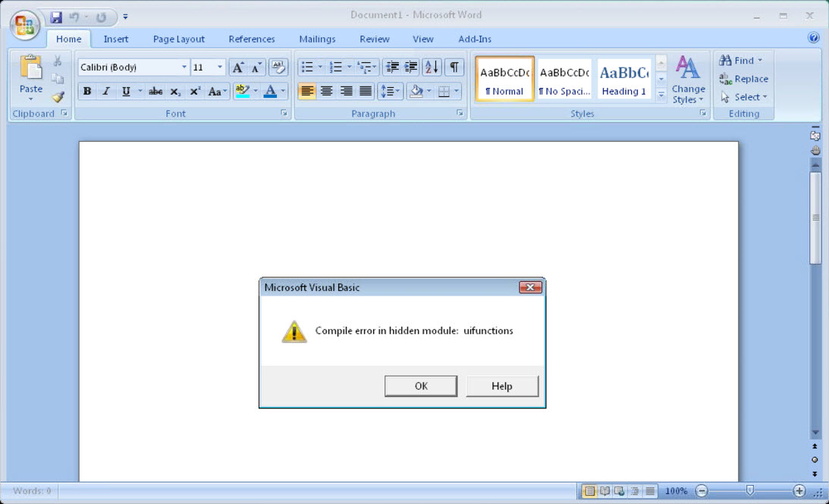Open the Insert ribbon tab

116,39
